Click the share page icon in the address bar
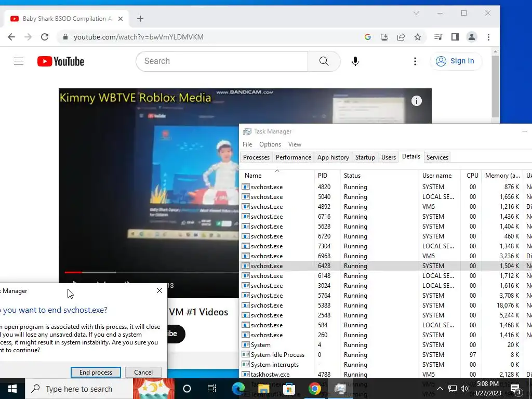 401,37
